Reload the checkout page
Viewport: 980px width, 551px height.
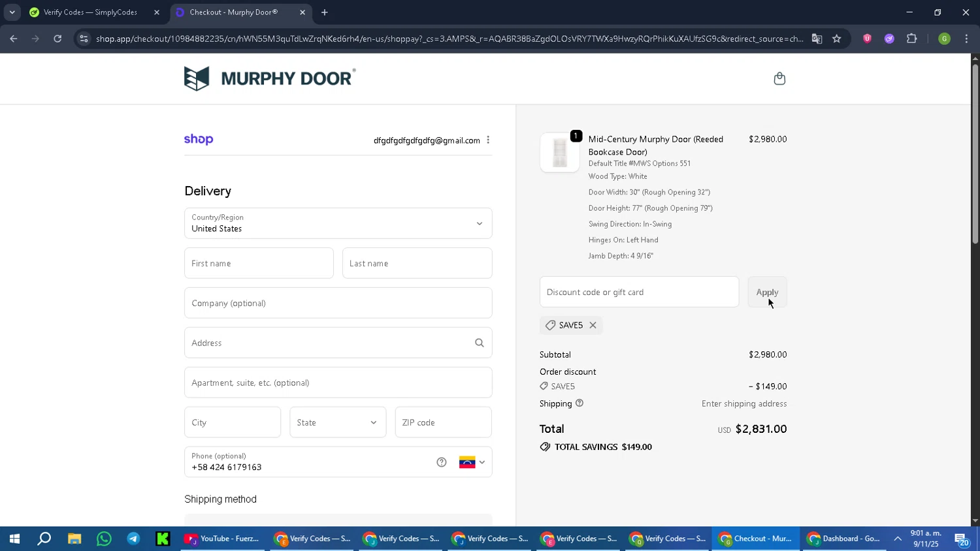point(57,39)
